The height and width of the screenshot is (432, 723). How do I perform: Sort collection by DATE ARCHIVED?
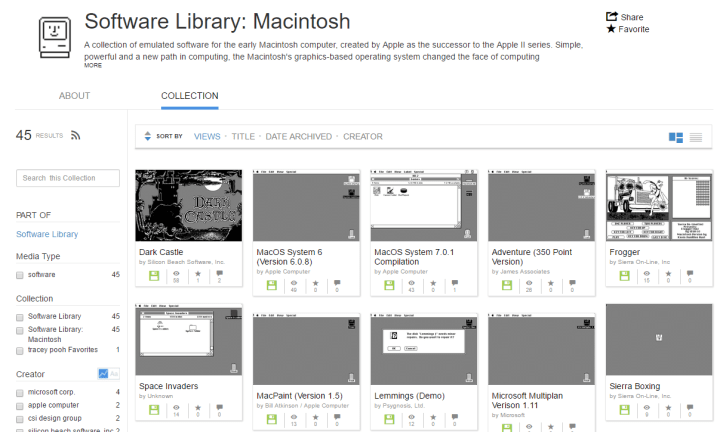pyautogui.click(x=298, y=136)
